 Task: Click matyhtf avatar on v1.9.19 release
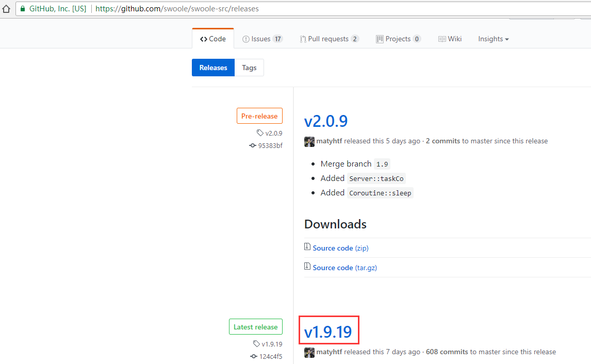click(309, 352)
